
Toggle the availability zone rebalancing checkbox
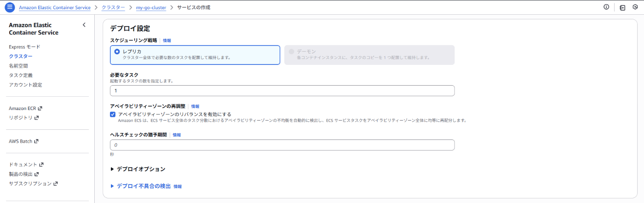pyautogui.click(x=113, y=114)
